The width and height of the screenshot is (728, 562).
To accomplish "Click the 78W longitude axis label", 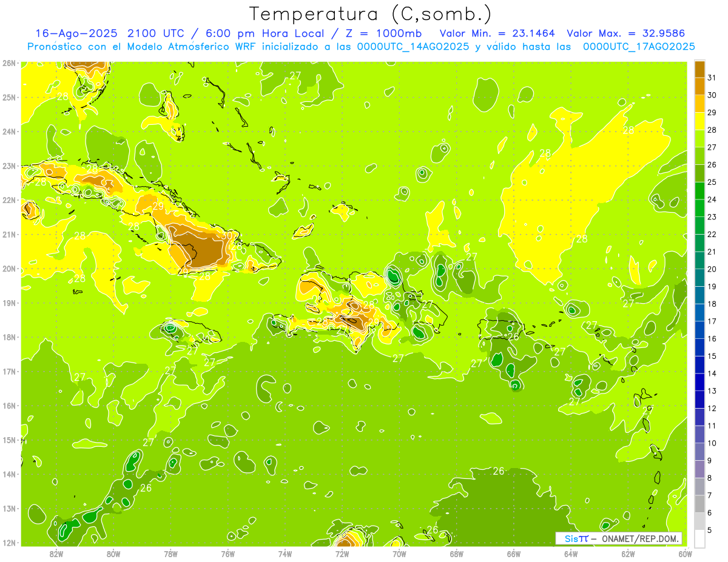I will pyautogui.click(x=170, y=554).
